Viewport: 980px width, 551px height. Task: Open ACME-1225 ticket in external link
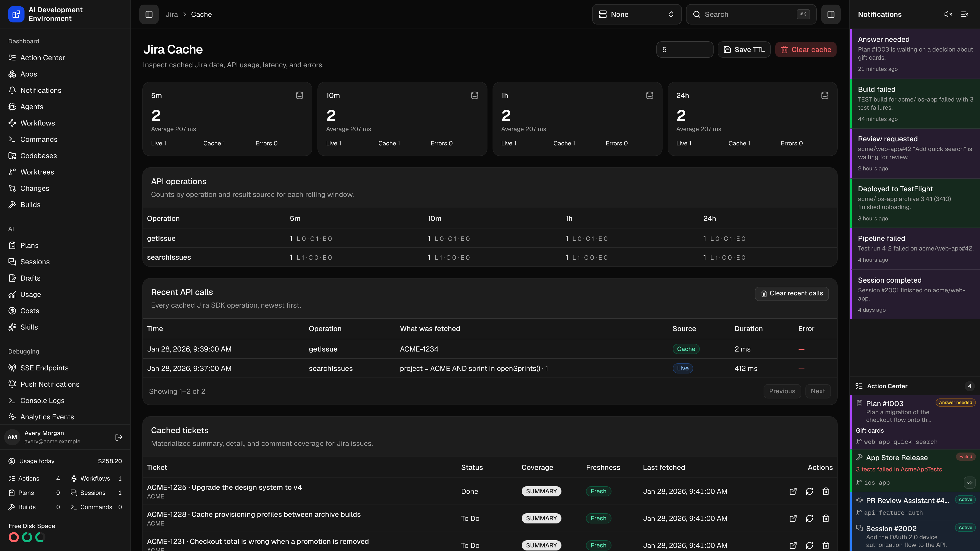pyautogui.click(x=793, y=491)
